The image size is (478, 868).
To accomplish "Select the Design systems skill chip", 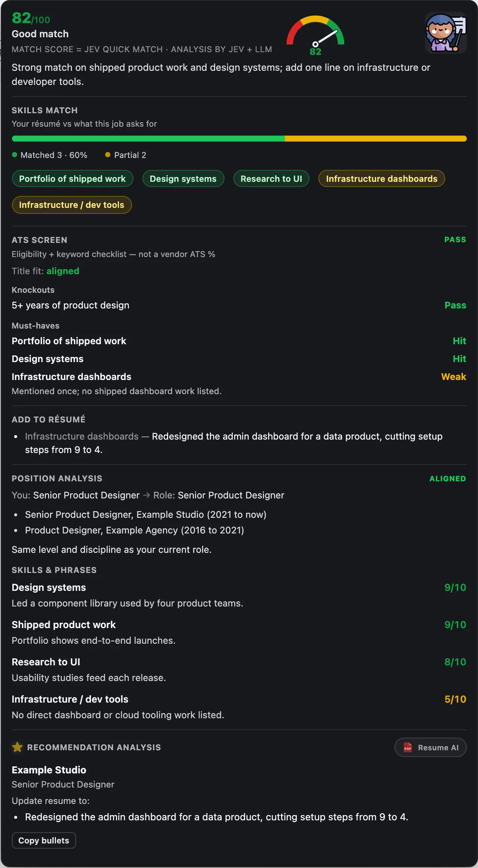I will (x=183, y=179).
